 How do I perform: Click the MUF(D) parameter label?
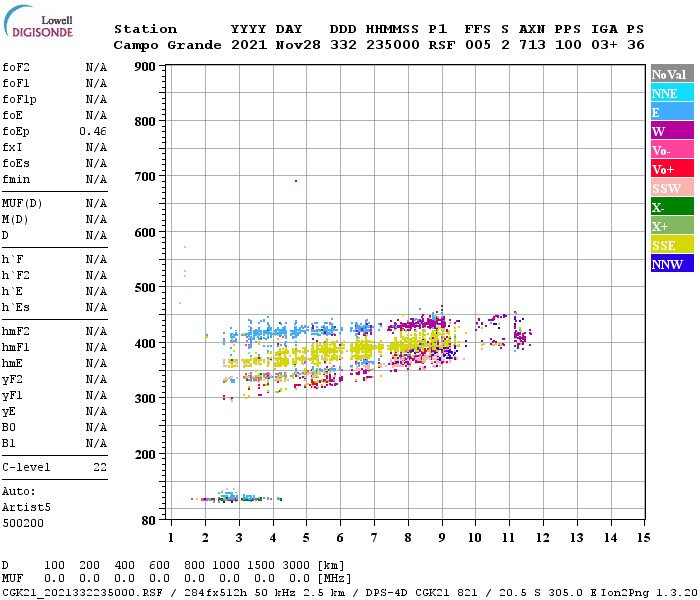coord(22,204)
